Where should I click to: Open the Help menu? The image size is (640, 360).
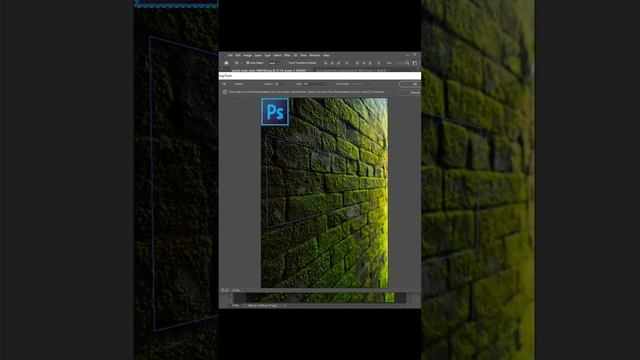tap(326, 55)
